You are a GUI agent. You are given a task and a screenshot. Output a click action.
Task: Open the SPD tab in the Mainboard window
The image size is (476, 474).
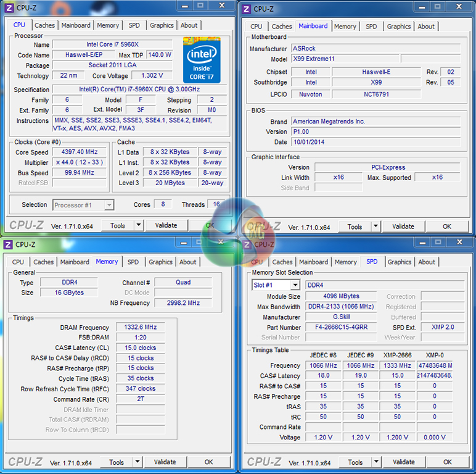coord(371,27)
